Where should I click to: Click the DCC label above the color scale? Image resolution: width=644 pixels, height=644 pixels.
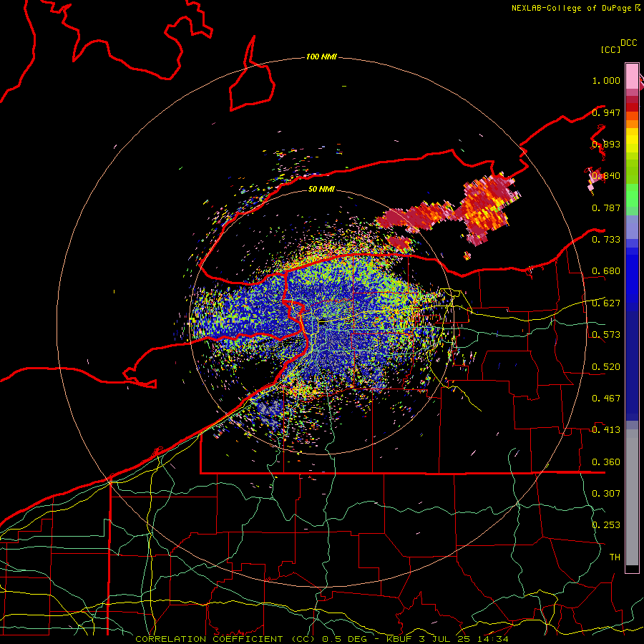628,43
